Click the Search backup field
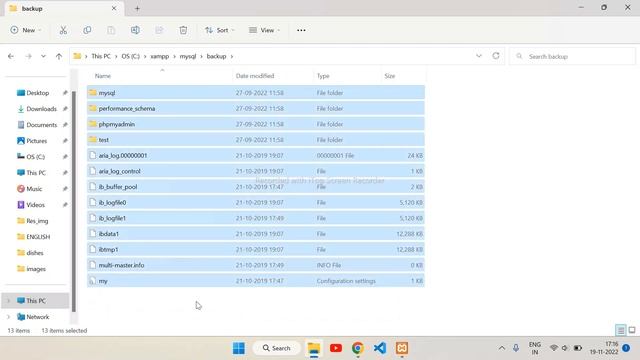Viewport: 640px width, 360px height. [x=572, y=56]
